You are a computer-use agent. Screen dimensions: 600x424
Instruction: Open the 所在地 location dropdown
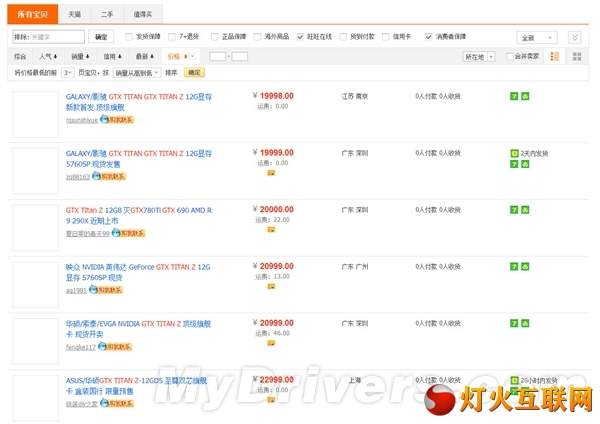[479, 57]
